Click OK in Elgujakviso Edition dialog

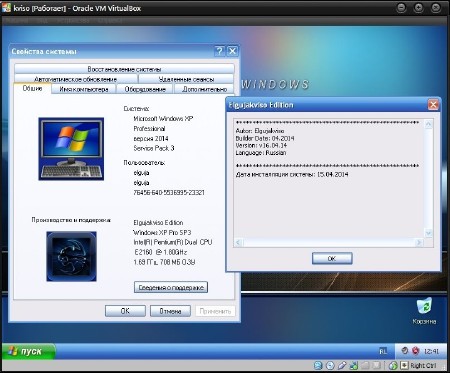(332, 258)
